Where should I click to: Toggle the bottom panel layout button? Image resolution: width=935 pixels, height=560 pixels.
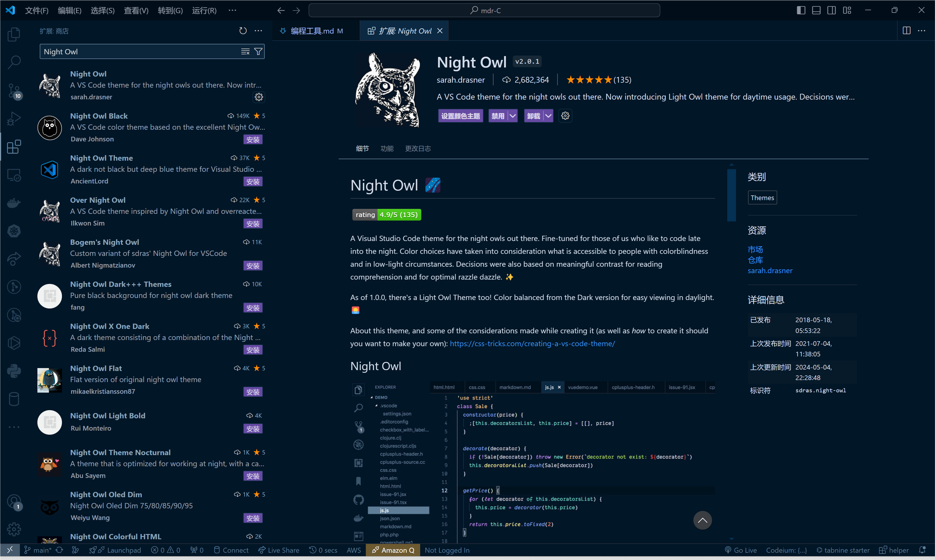[x=816, y=10]
